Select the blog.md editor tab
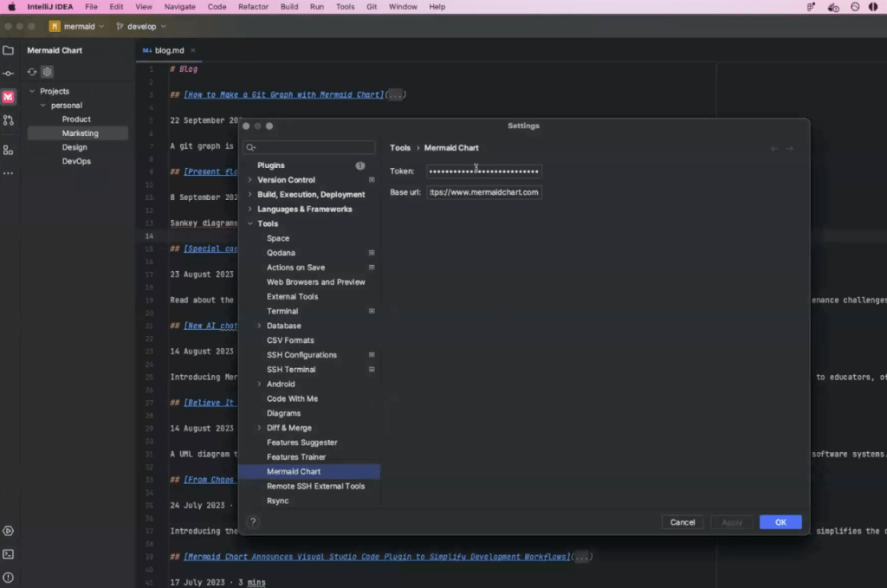The width and height of the screenshot is (887, 588). (x=169, y=50)
